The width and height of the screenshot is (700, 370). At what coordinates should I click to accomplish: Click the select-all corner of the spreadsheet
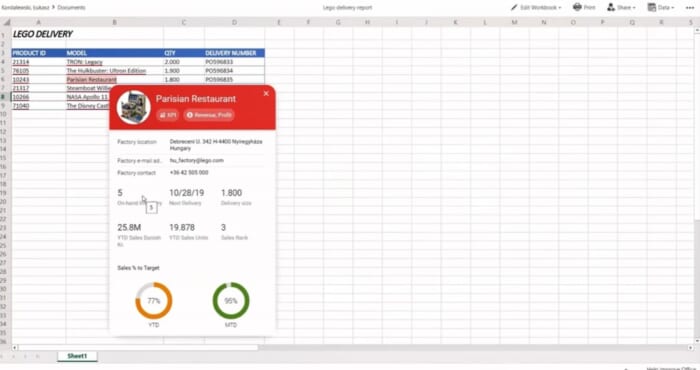click(x=6, y=22)
